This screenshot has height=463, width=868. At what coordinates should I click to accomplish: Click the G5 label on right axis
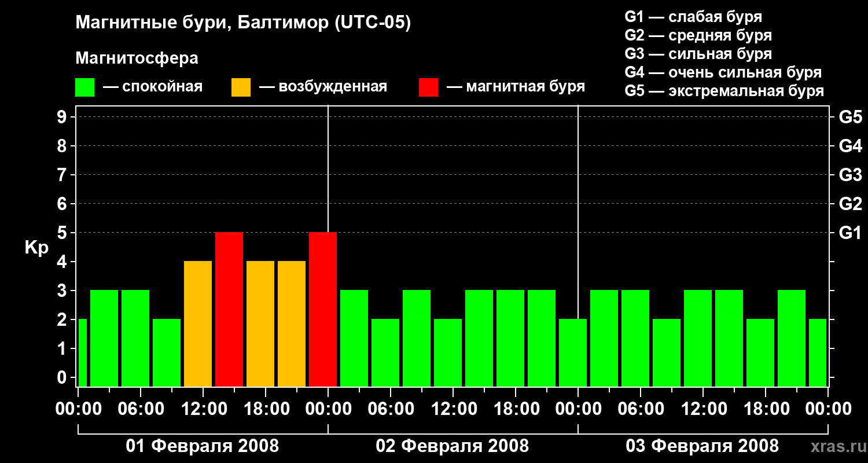point(850,117)
